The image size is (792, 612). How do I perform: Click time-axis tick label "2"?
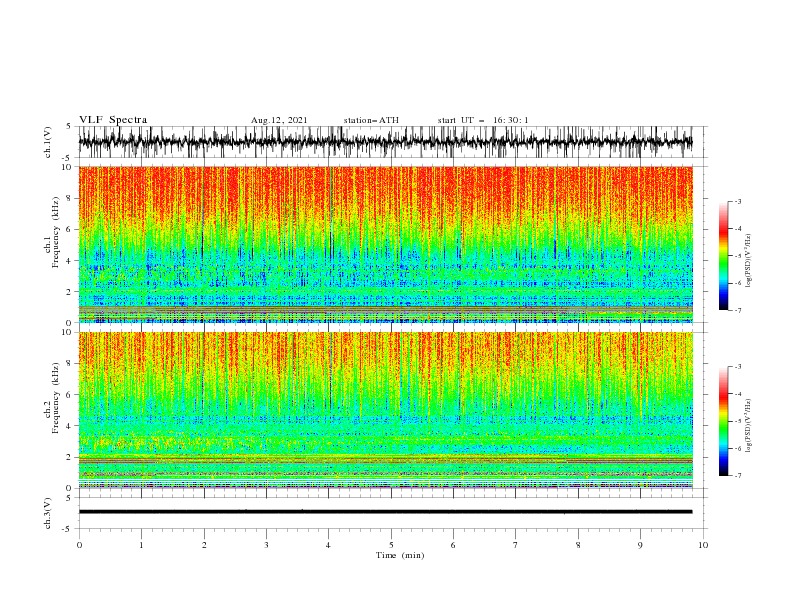pyautogui.click(x=204, y=545)
